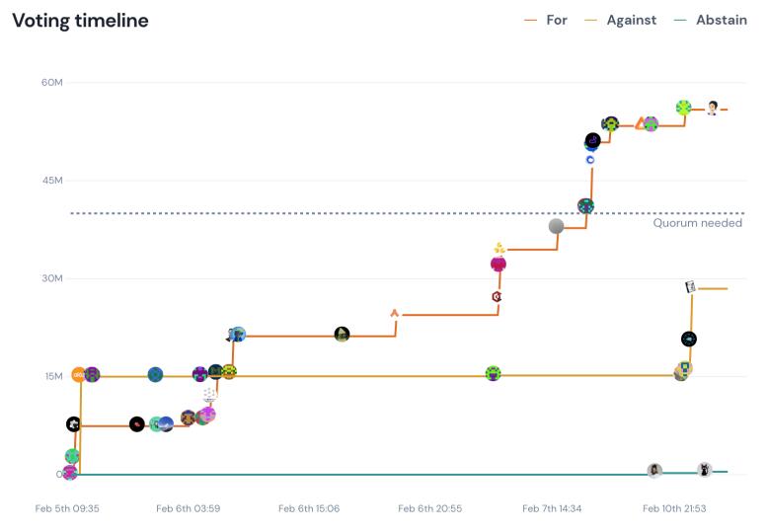
Task: Select the plain gray circle voter avatar
Action: pos(557,226)
